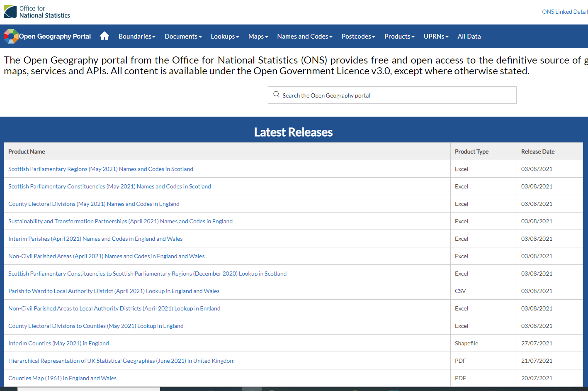Expand the Boundaries dropdown menu

coord(137,37)
